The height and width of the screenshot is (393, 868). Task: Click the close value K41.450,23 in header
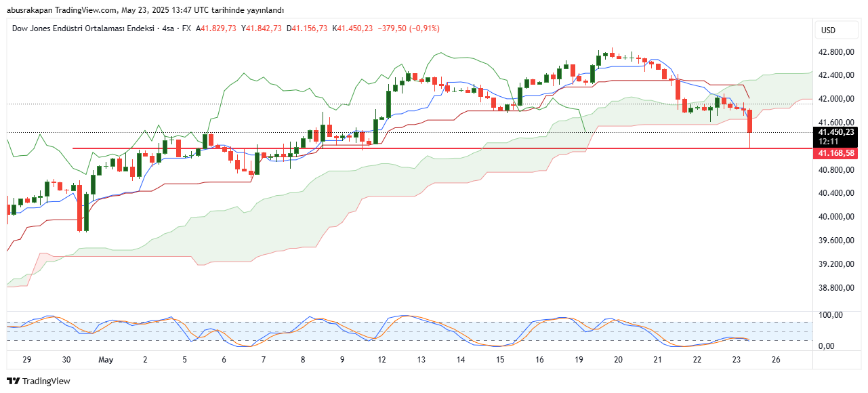[352, 28]
